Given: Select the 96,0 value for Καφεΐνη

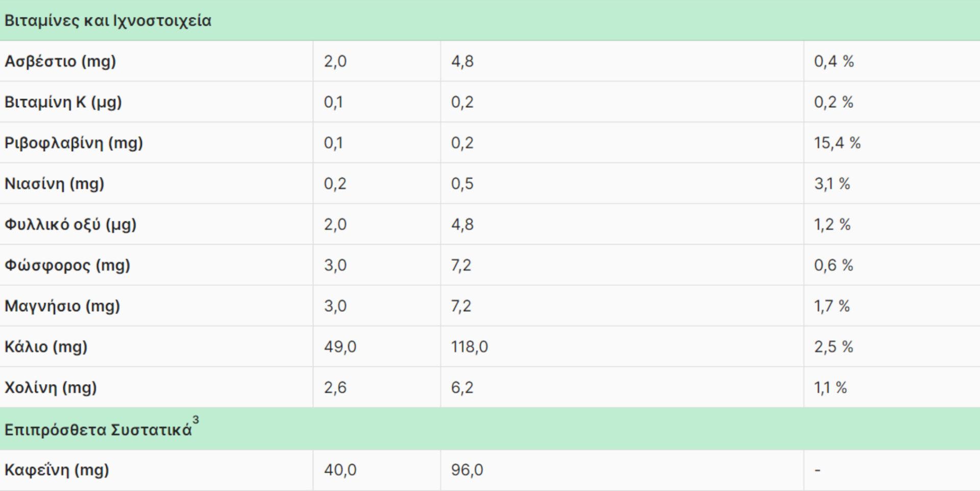Looking at the screenshot, I should tap(467, 470).
